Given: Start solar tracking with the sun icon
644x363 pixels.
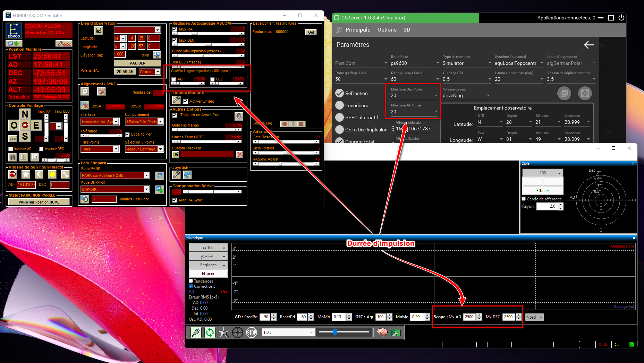Looking at the screenshot, I should pos(52,174).
